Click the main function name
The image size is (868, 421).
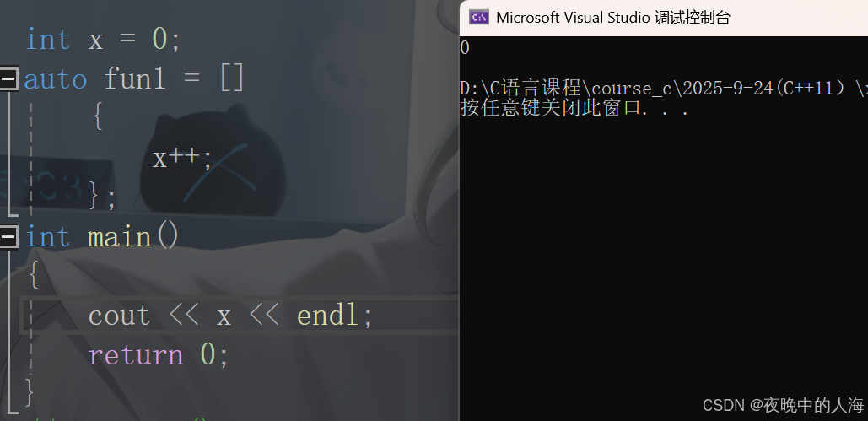pos(120,237)
